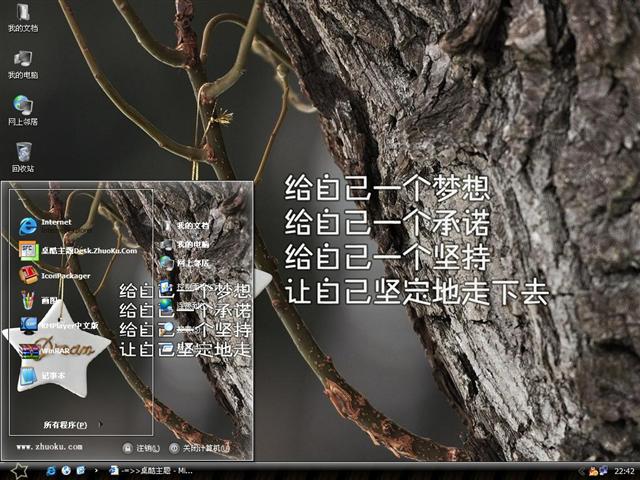The height and width of the screenshot is (480, 640).
Task: Click the globe browser quick launch icon
Action: 66,471
